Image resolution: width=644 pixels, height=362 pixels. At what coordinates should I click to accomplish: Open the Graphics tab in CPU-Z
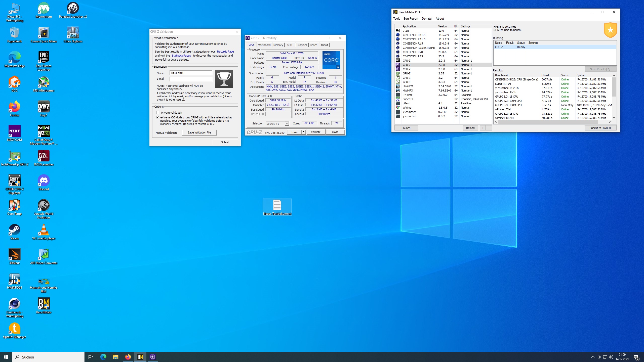click(302, 45)
